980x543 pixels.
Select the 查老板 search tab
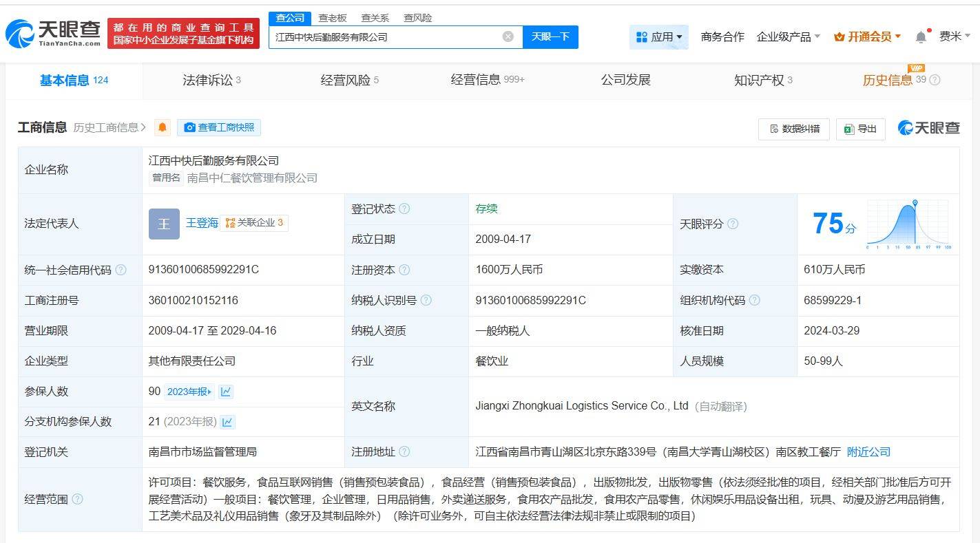point(333,18)
